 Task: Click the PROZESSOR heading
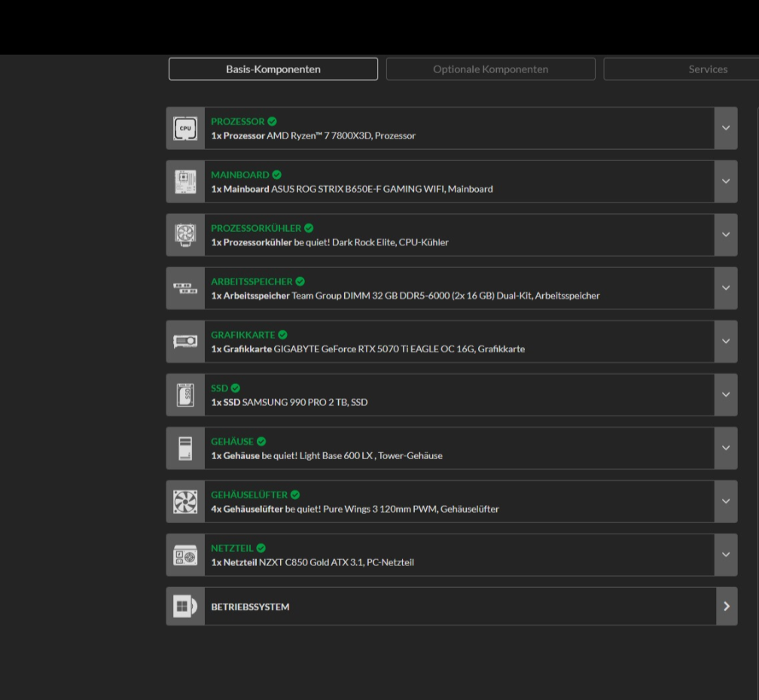pos(238,121)
